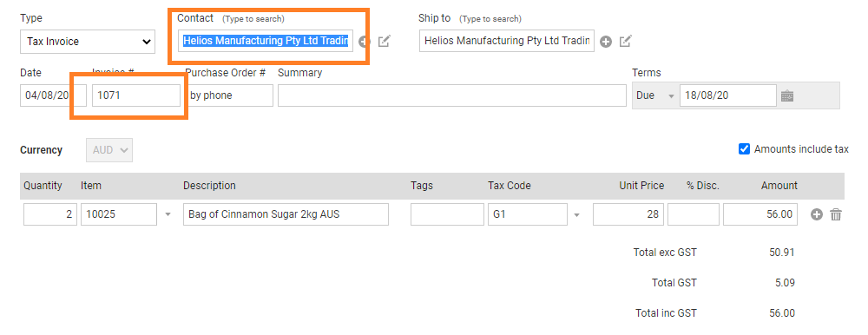Add a new line item with plus icon
This screenshot has width=868, height=335.
[817, 214]
